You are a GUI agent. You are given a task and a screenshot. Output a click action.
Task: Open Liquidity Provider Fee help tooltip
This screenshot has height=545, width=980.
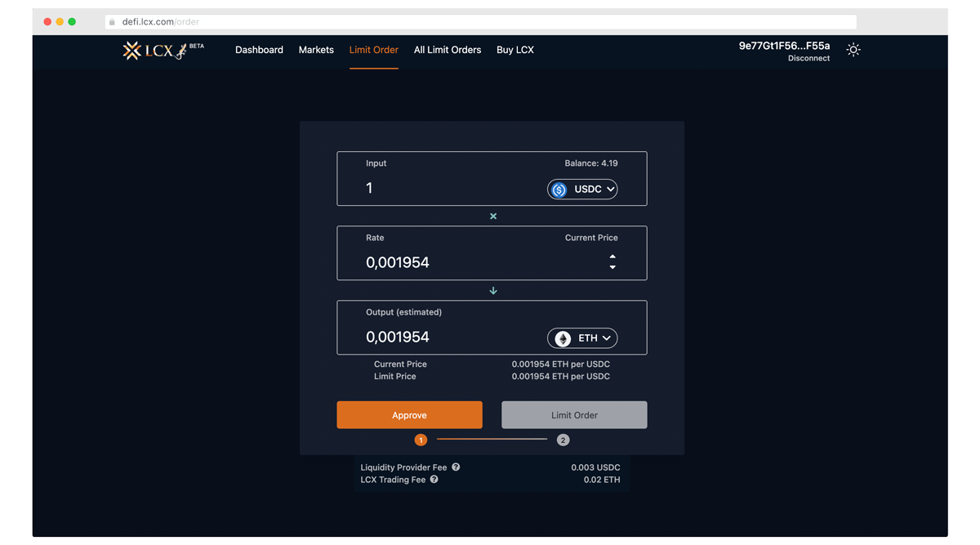(456, 467)
